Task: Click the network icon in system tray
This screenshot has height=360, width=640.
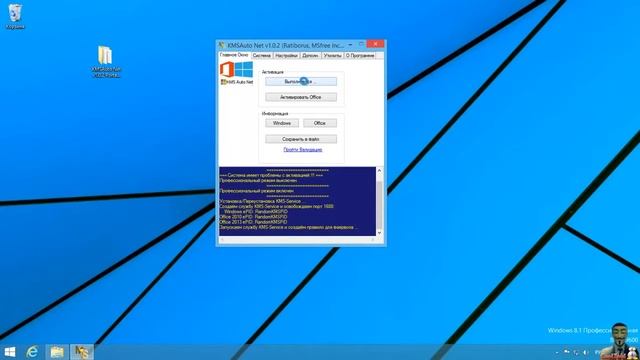Action: pos(576,352)
